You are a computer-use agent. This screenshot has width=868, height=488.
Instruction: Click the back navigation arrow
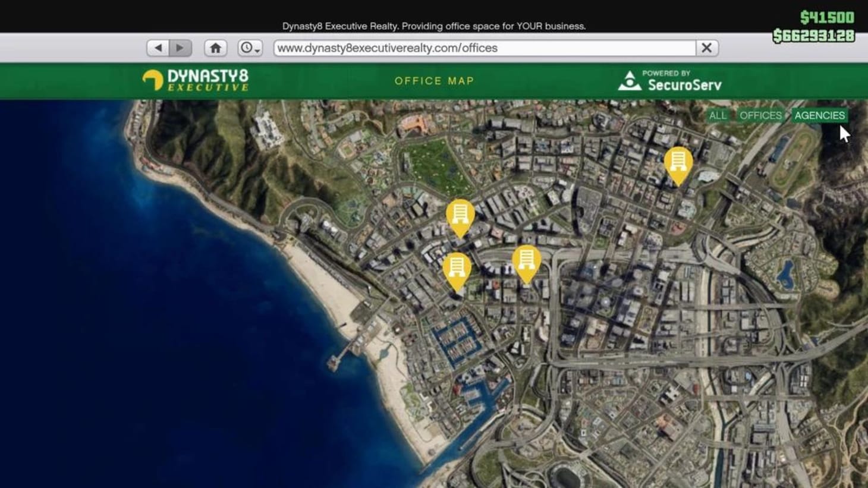(158, 47)
